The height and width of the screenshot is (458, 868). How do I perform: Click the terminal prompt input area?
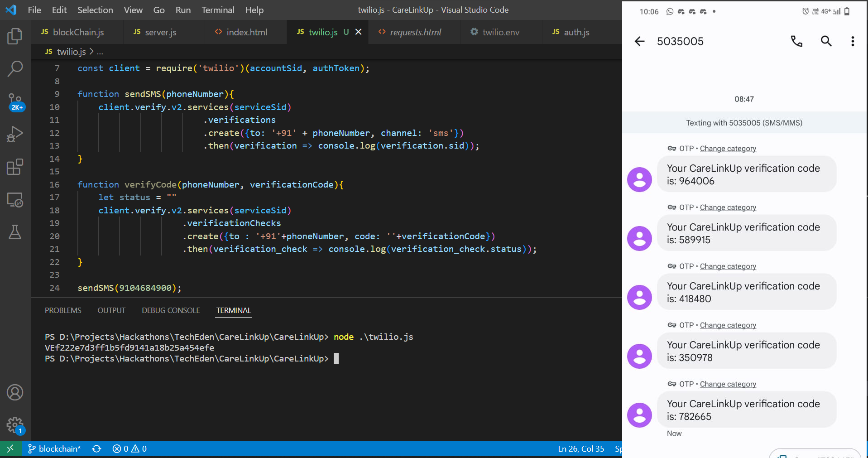(x=336, y=359)
